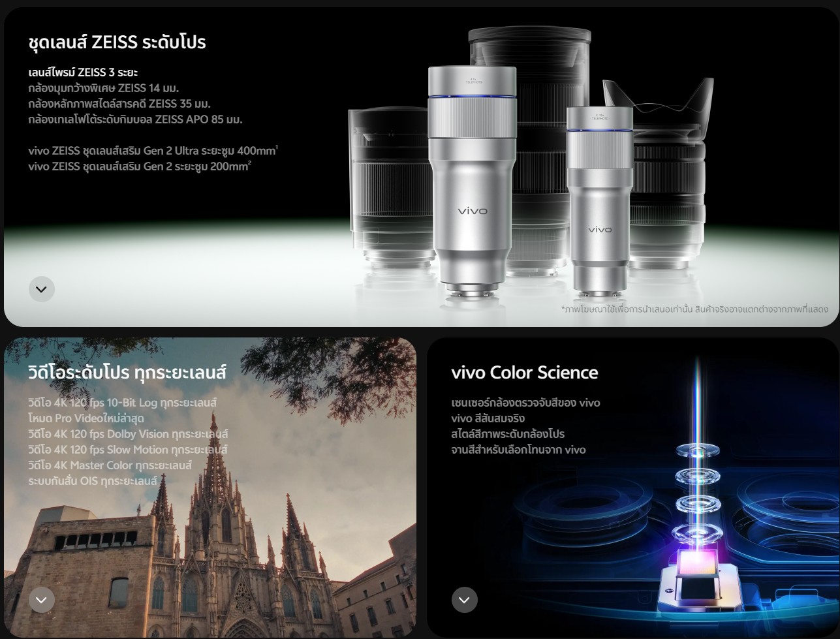Image resolution: width=840 pixels, height=639 pixels.
Task: Click the line "ระบบกันสั่น OIS ทุกระยะเลนส์"
Action: click(x=93, y=481)
